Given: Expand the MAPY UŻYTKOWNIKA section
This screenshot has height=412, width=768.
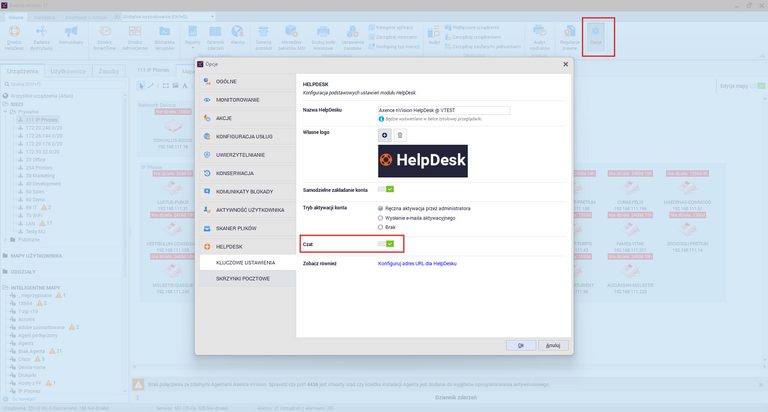Looking at the screenshot, I should click(x=33, y=256).
